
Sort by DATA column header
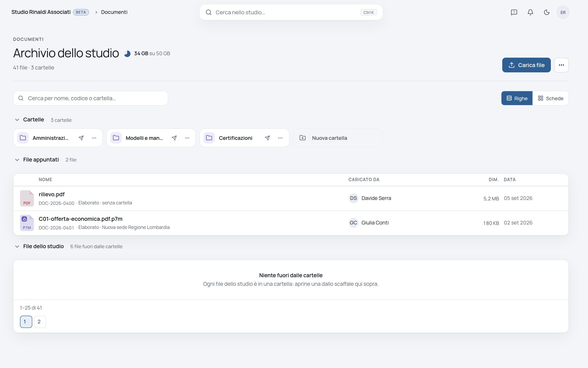pyautogui.click(x=510, y=180)
